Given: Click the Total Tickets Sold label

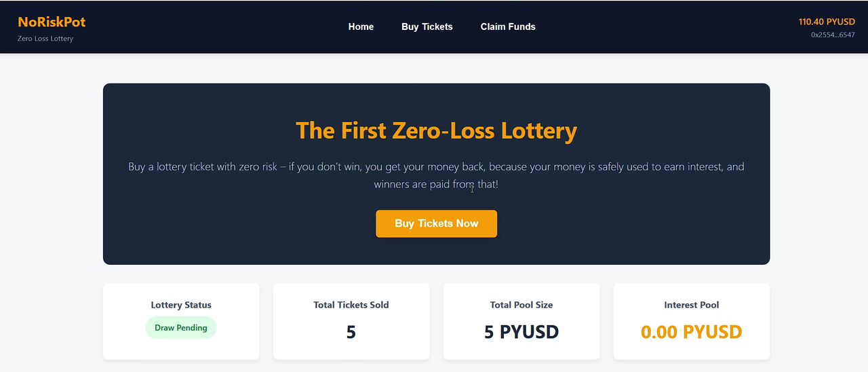Looking at the screenshot, I should click(351, 305).
